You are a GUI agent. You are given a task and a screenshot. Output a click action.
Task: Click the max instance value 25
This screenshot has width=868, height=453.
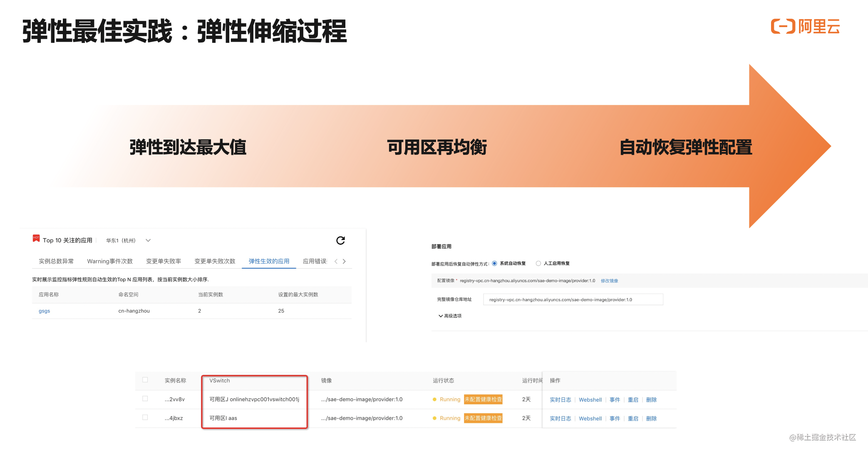[281, 311]
